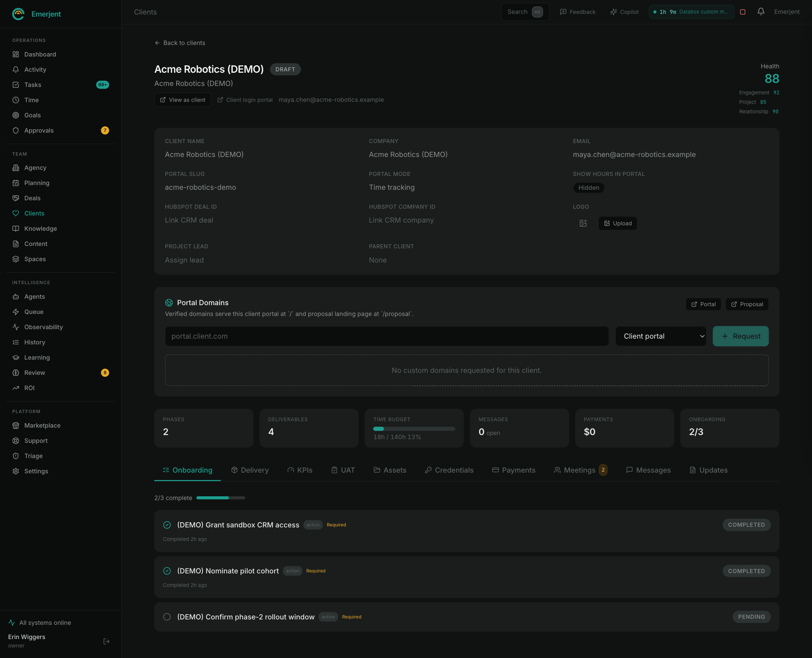Viewport: 812px width, 658px height.
Task: Open the Observability section
Action: tap(61, 327)
